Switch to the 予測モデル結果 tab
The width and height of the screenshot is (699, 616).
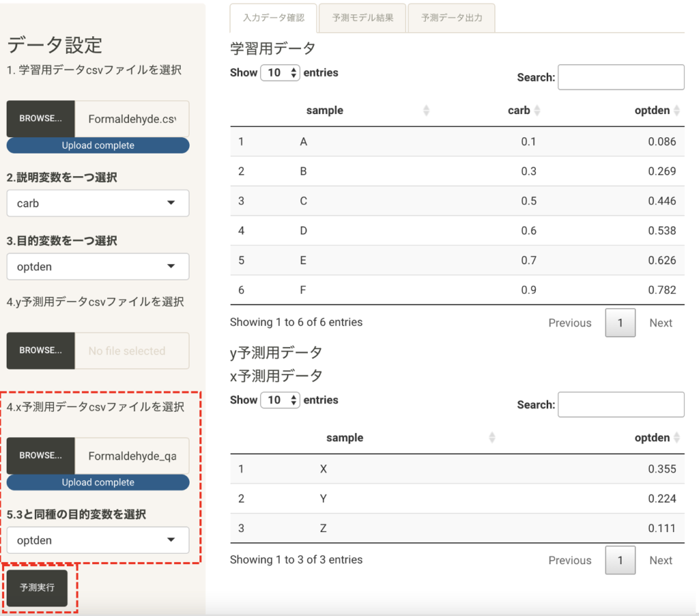click(x=362, y=18)
